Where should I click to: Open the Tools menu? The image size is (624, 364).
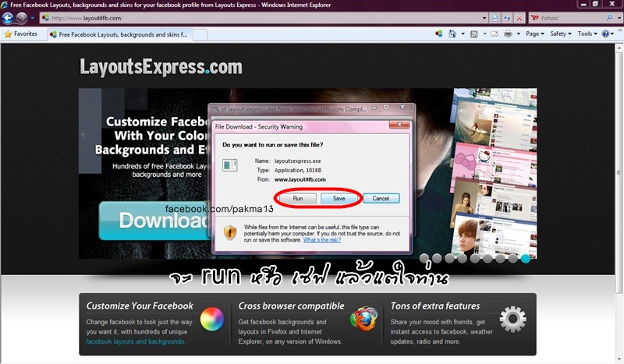click(587, 34)
